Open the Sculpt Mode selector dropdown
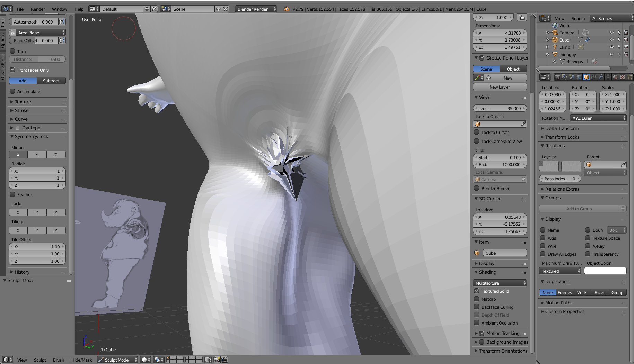Screen dimensions: 634x364 pyautogui.click(x=117, y=360)
